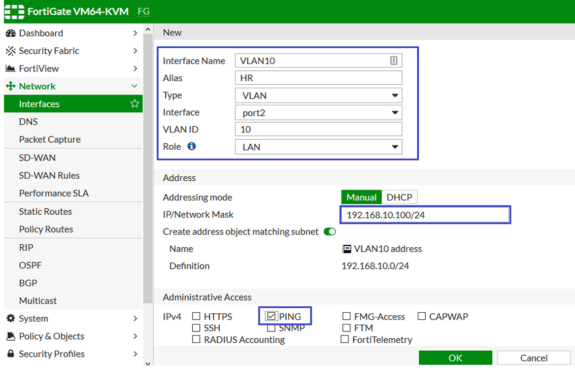The width and height of the screenshot is (575, 392).
Task: Open the Role dropdown showing LAN
Action: pyautogui.click(x=318, y=147)
